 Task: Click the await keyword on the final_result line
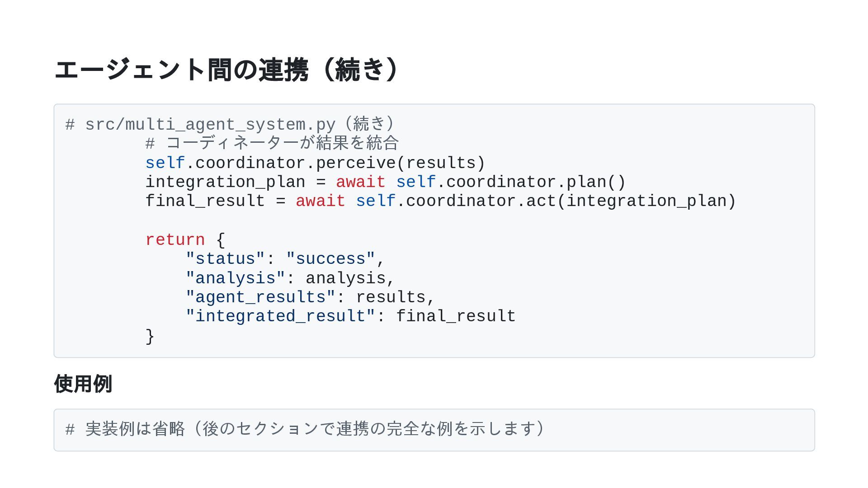click(320, 201)
